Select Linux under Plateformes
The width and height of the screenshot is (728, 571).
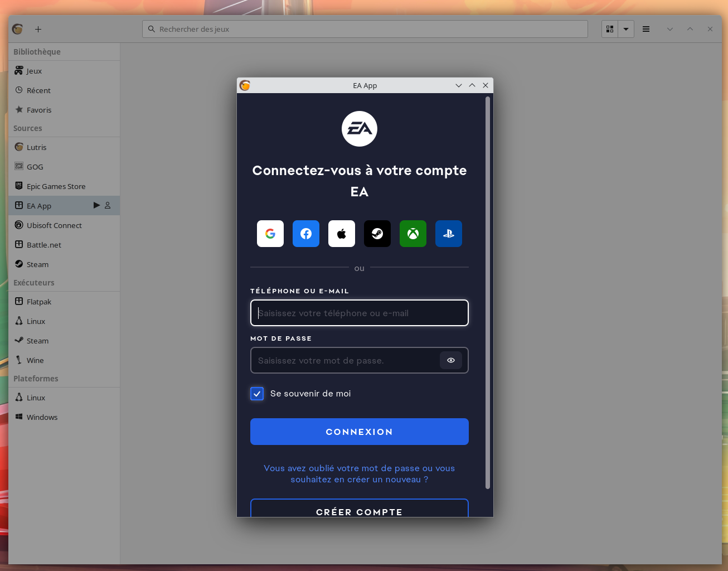tap(64, 398)
